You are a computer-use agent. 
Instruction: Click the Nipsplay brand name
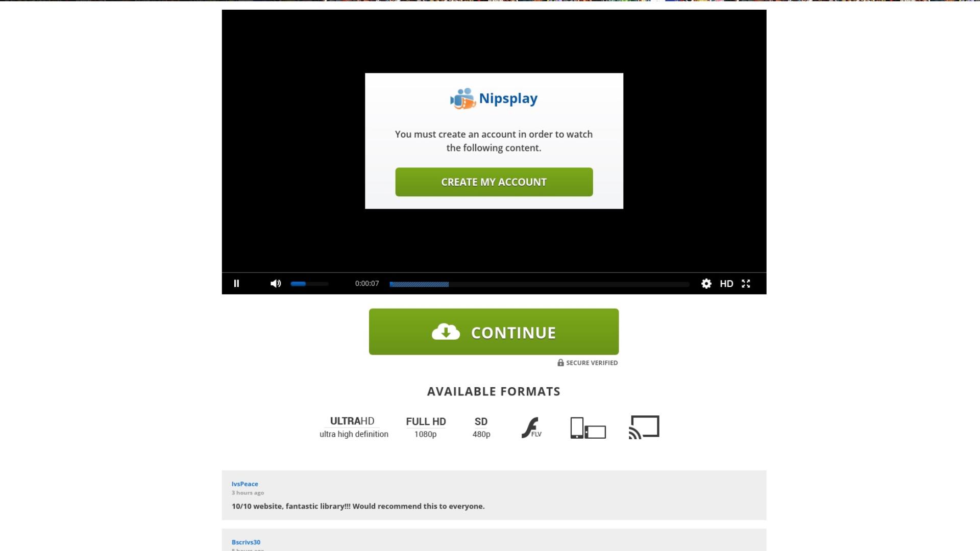click(x=508, y=98)
